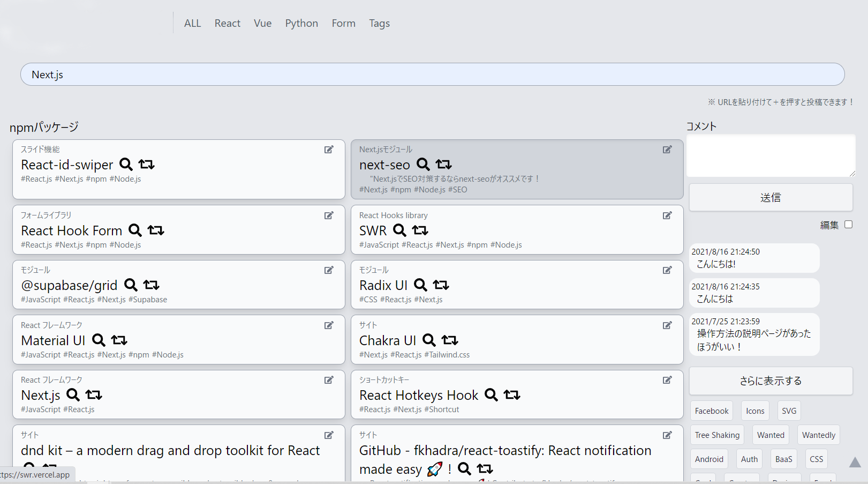The image size is (868, 484).
Task: Click the comment textarea
Action: 771,155
